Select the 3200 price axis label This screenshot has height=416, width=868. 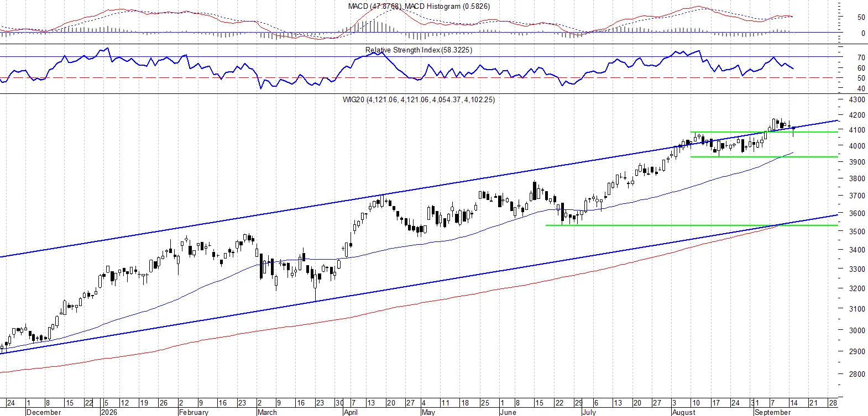pyautogui.click(x=857, y=288)
